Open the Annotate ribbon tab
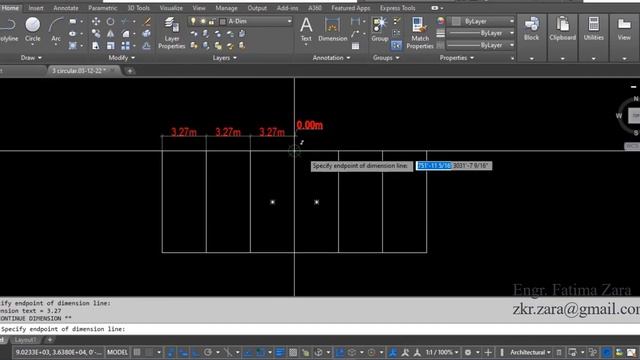The width and height of the screenshot is (640, 360). (x=66, y=8)
